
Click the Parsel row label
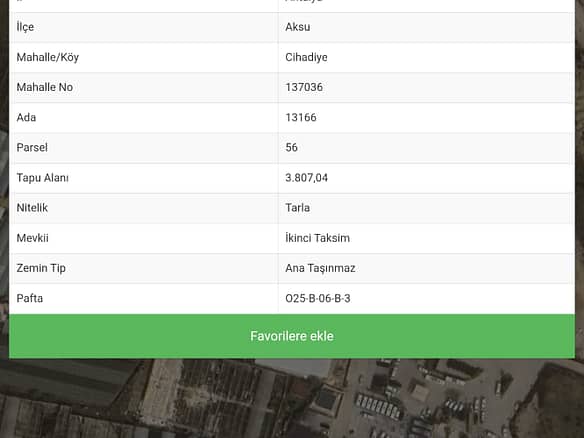[32, 147]
